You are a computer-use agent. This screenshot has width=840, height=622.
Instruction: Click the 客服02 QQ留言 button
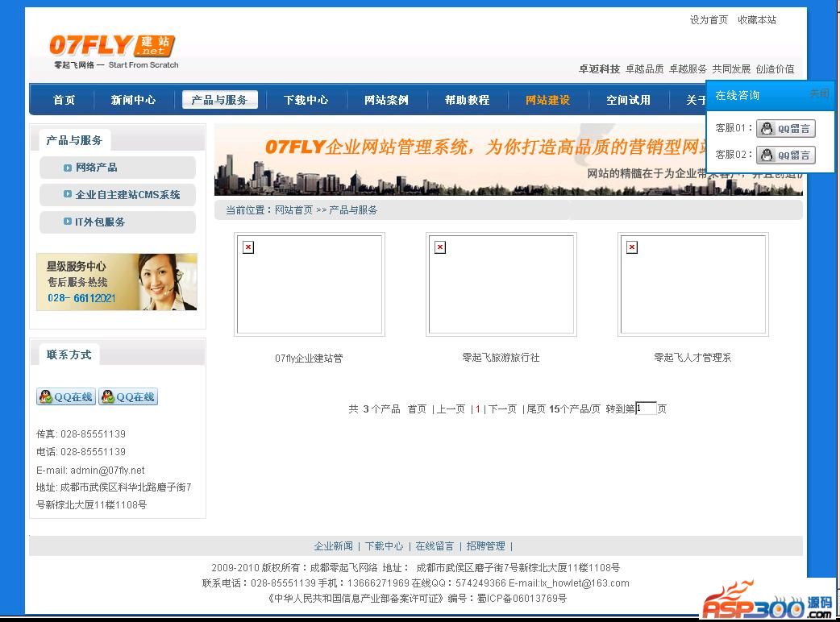tap(785, 155)
